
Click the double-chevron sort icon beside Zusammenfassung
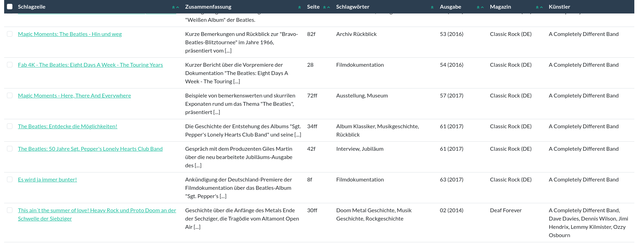[x=300, y=7]
